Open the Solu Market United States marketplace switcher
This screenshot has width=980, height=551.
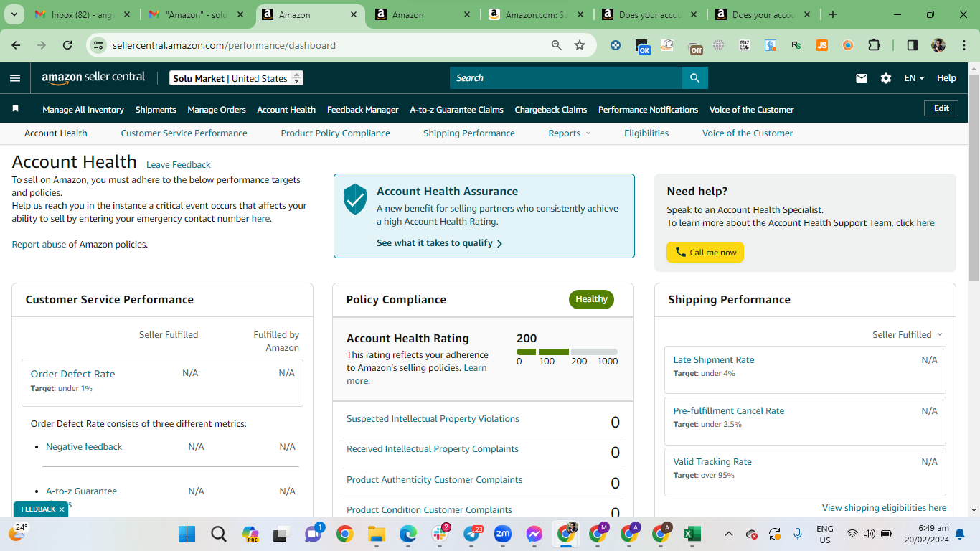pyautogui.click(x=237, y=78)
